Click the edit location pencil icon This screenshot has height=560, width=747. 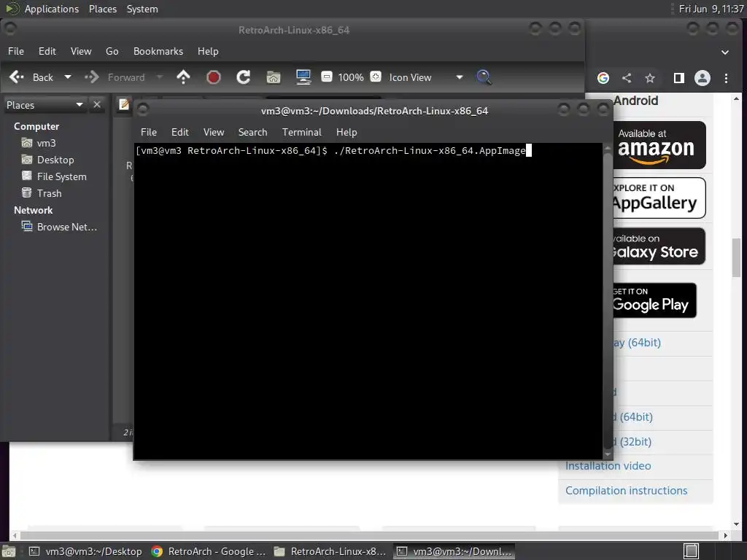pyautogui.click(x=124, y=104)
